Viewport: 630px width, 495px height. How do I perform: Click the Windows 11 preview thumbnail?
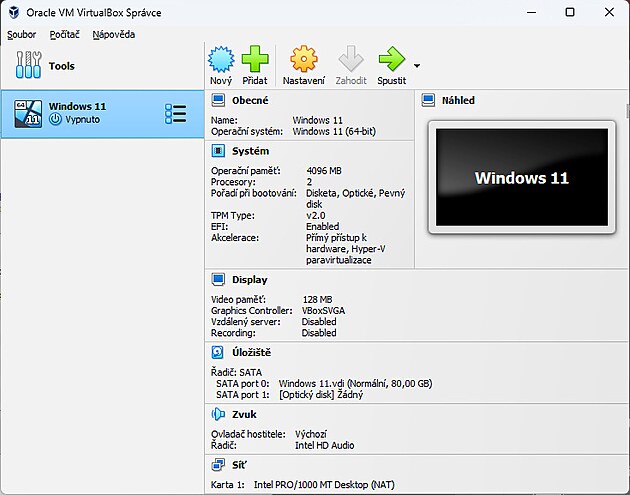point(521,177)
